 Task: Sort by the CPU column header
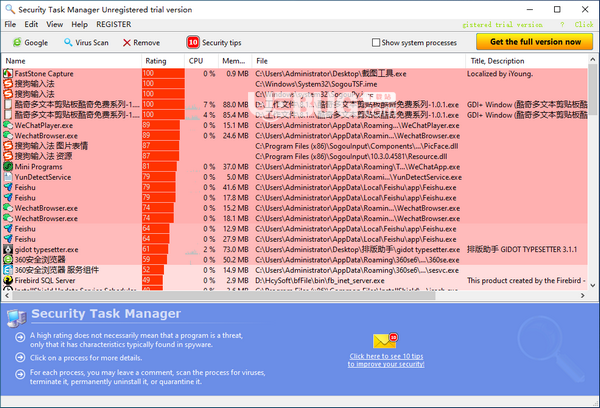pyautogui.click(x=201, y=61)
